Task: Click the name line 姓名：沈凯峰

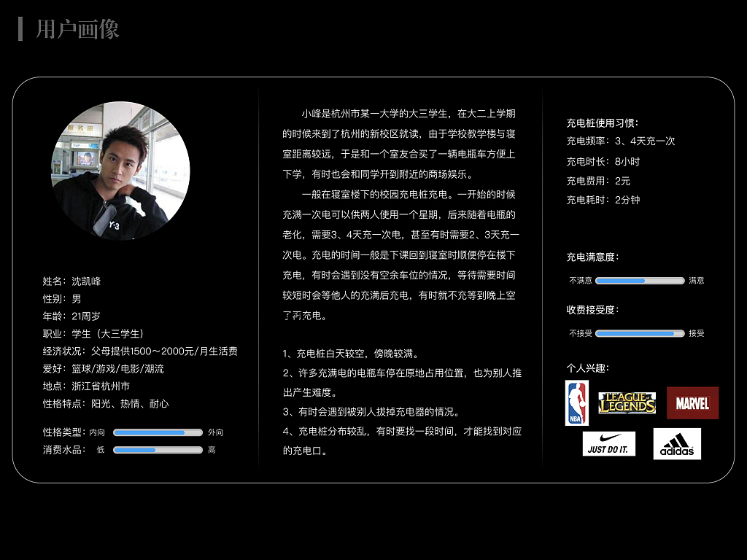Action: [x=72, y=281]
